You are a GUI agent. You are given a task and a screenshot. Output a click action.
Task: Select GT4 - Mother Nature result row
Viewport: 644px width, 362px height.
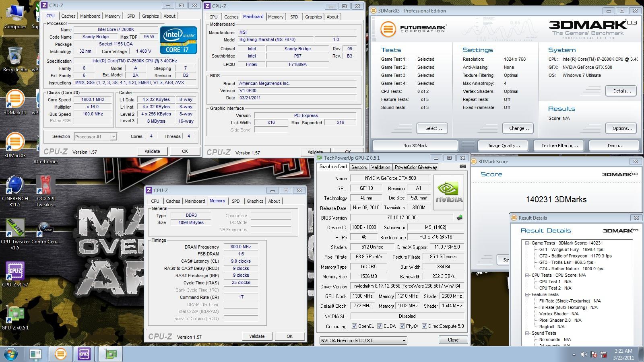point(571,269)
